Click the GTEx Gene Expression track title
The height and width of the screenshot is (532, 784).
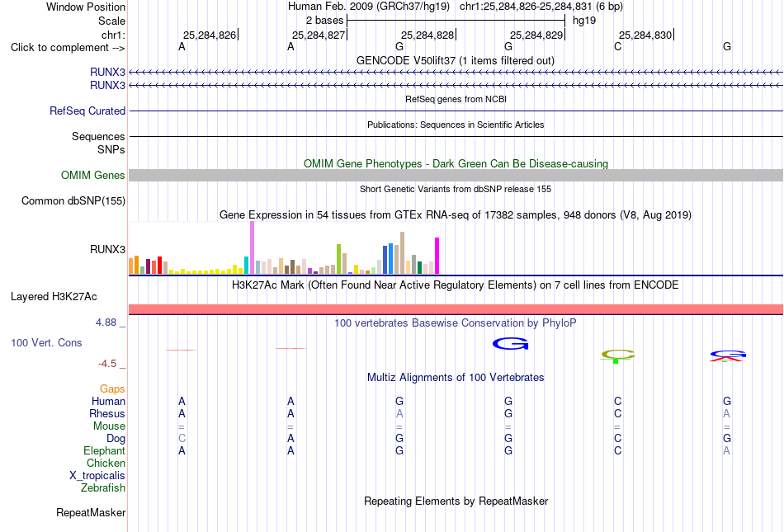[456, 214]
